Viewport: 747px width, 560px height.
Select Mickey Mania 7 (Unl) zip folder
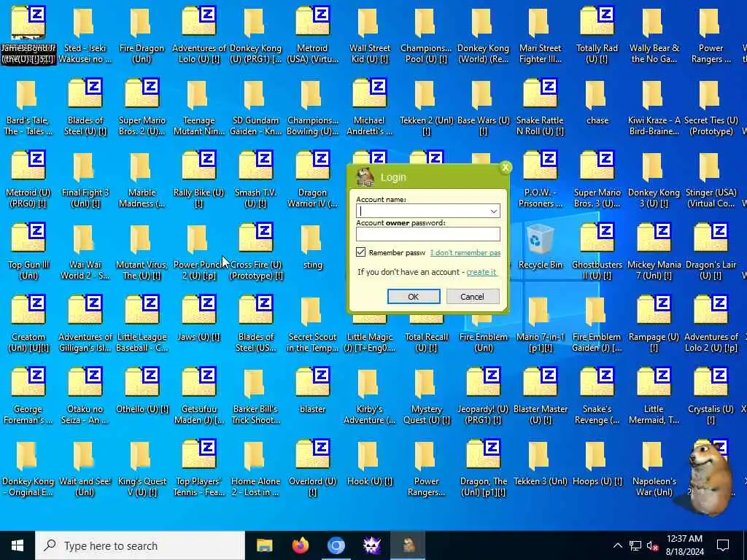point(654,252)
